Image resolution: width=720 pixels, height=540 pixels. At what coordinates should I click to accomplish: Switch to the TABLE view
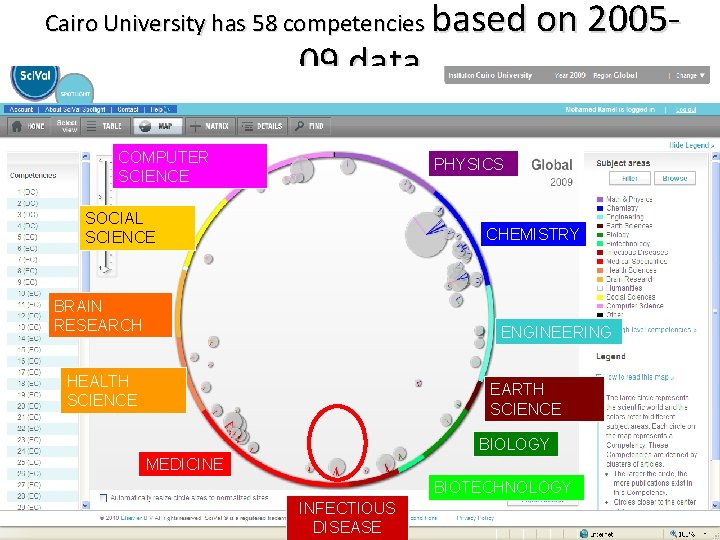[x=105, y=126]
